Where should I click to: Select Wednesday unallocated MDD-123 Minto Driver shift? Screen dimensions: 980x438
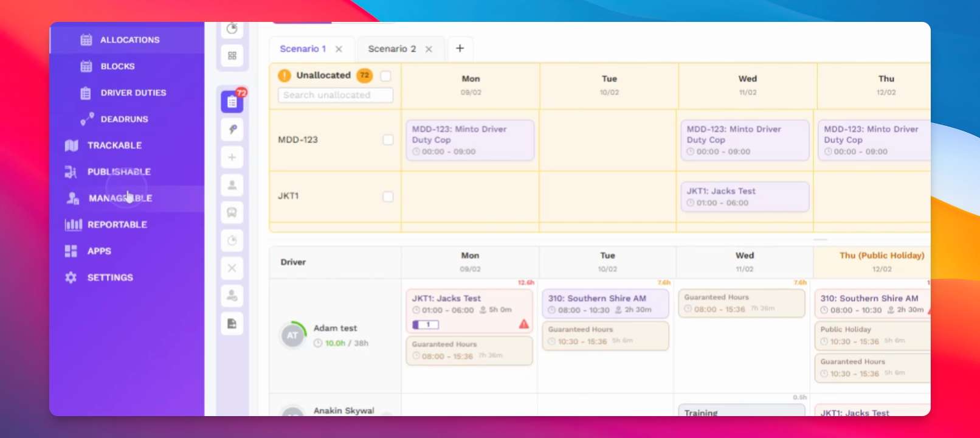(745, 141)
